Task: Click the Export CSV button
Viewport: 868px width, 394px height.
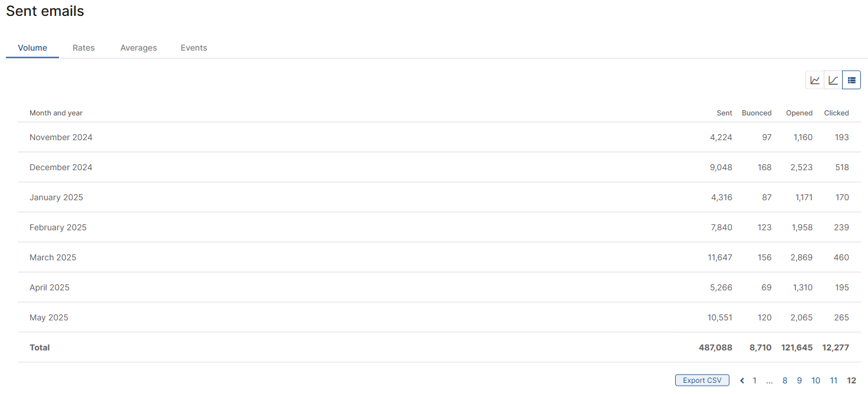Action: 702,380
